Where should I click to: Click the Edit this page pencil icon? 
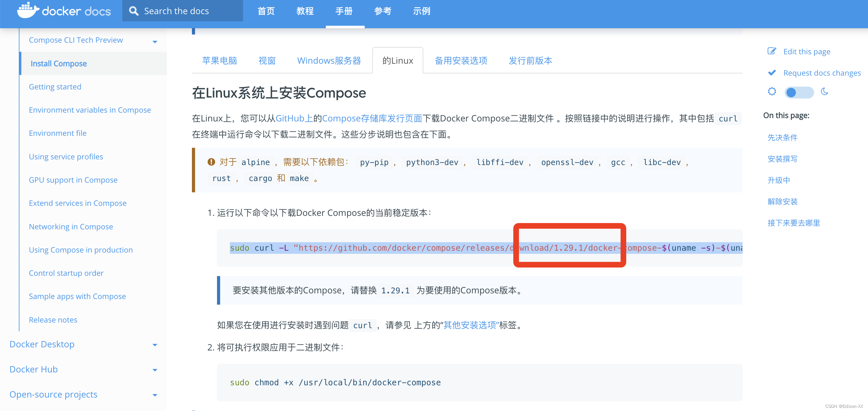click(x=772, y=51)
